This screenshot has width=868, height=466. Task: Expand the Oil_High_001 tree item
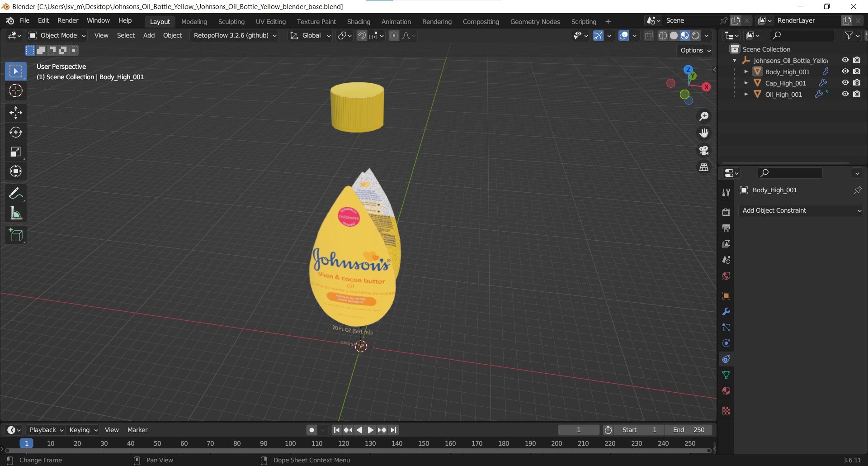click(x=746, y=94)
